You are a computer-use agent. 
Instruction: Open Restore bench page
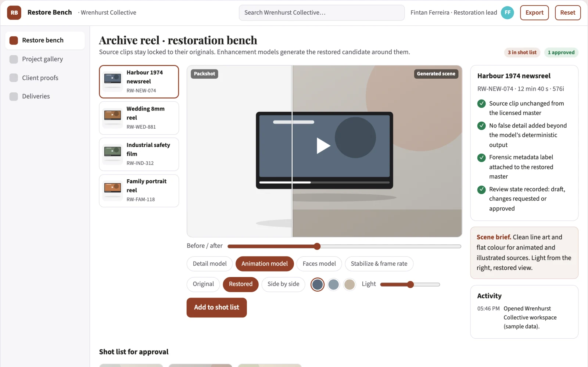45,40
